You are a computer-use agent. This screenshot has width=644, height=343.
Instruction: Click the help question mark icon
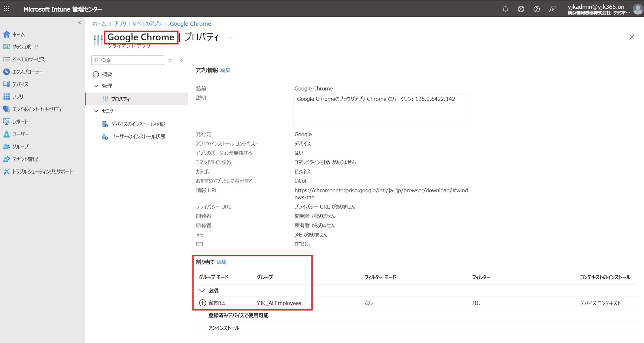click(x=536, y=9)
